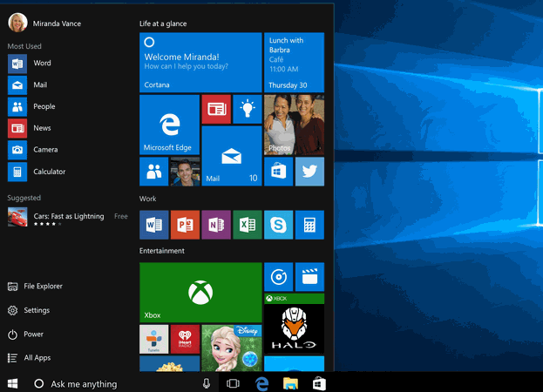Launch OneNote tile in Work group
The height and width of the screenshot is (392, 543).
216,225
